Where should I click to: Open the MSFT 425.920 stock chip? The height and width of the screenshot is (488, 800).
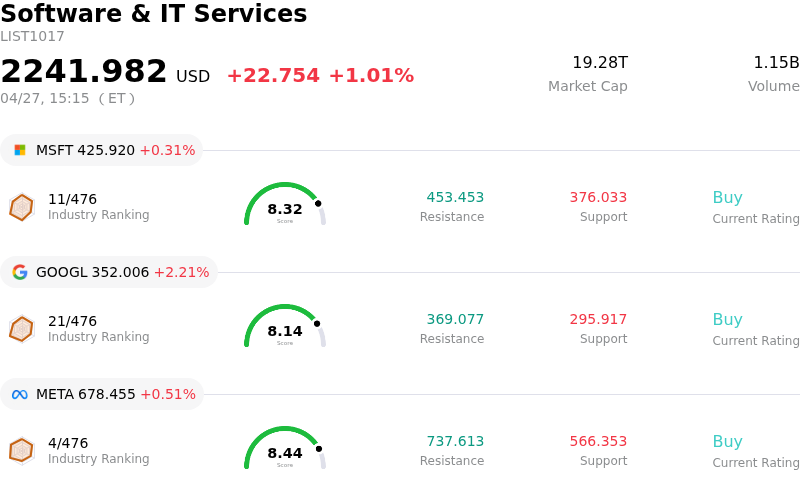tap(102, 150)
